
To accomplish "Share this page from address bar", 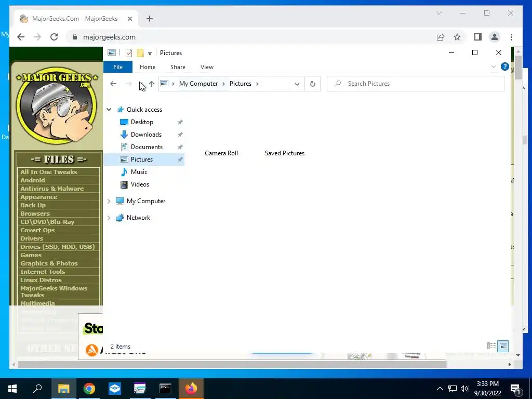I will pos(441,37).
